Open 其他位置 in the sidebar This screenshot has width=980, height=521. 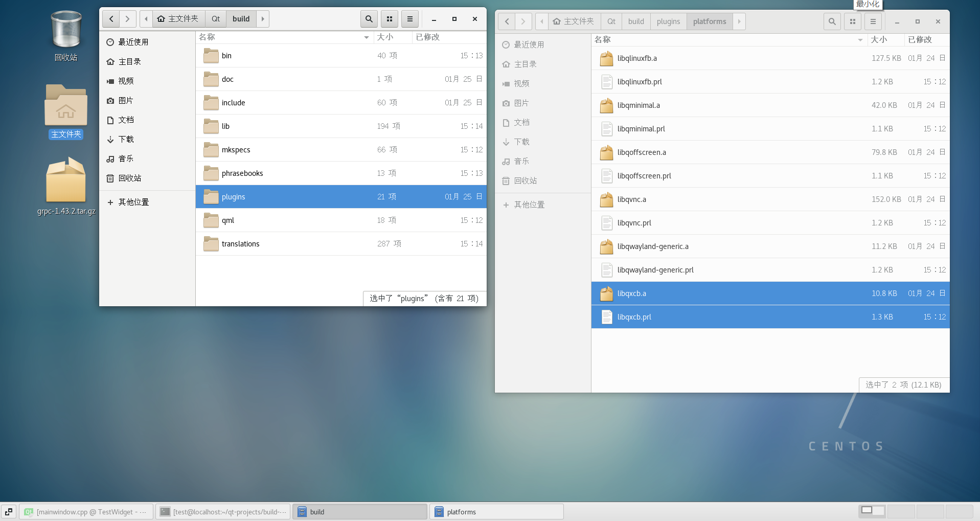pos(134,202)
